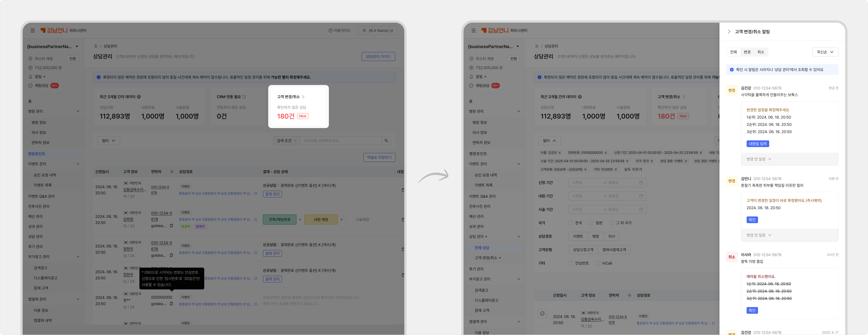Enable the inCall checkbox
Image resolution: width=868 pixels, height=335 pixels.
click(x=598, y=263)
